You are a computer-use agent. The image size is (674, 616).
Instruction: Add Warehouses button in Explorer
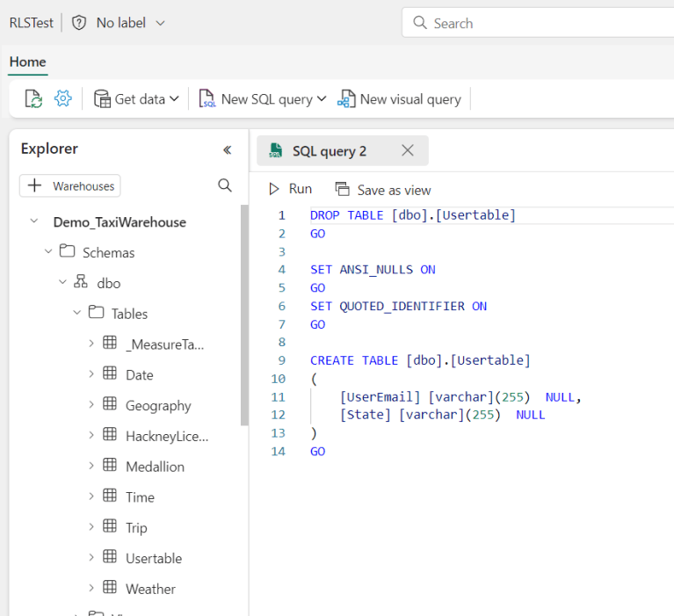click(70, 185)
